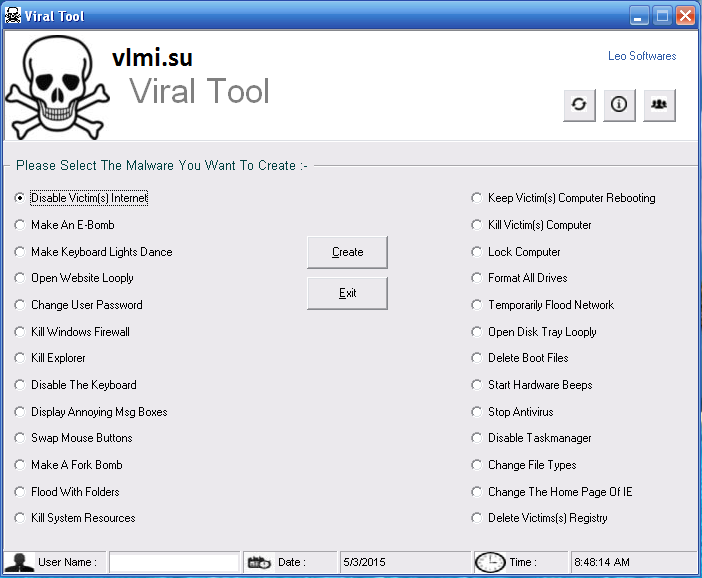Click the small skull icon in title bar
Image resolution: width=702 pixels, height=578 pixels.
[x=14, y=16]
